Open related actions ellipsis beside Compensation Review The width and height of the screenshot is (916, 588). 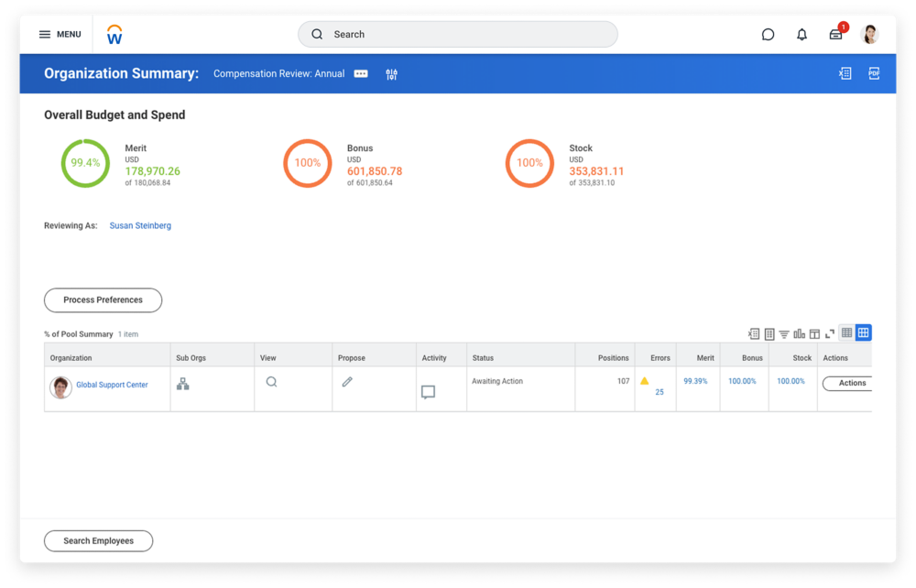click(361, 74)
